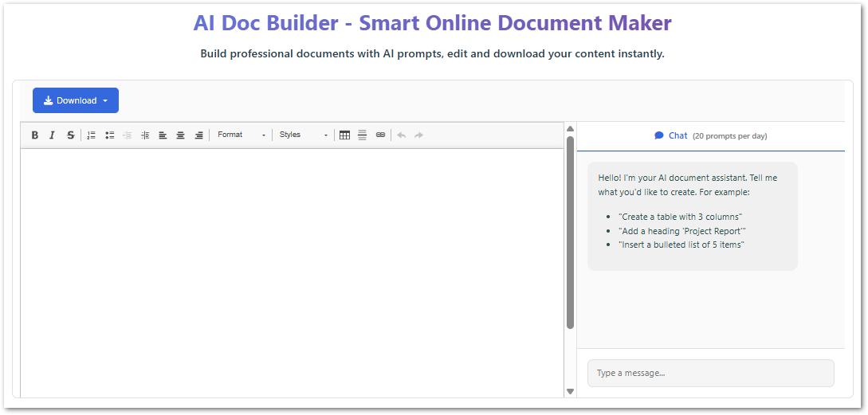The width and height of the screenshot is (868, 415).
Task: Click the 'Add a heading Project Report' example
Action: [682, 231]
